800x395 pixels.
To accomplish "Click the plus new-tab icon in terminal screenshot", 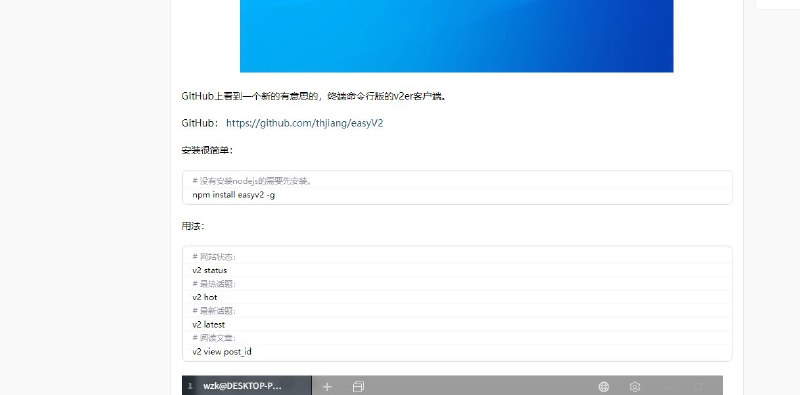I will click(327, 387).
